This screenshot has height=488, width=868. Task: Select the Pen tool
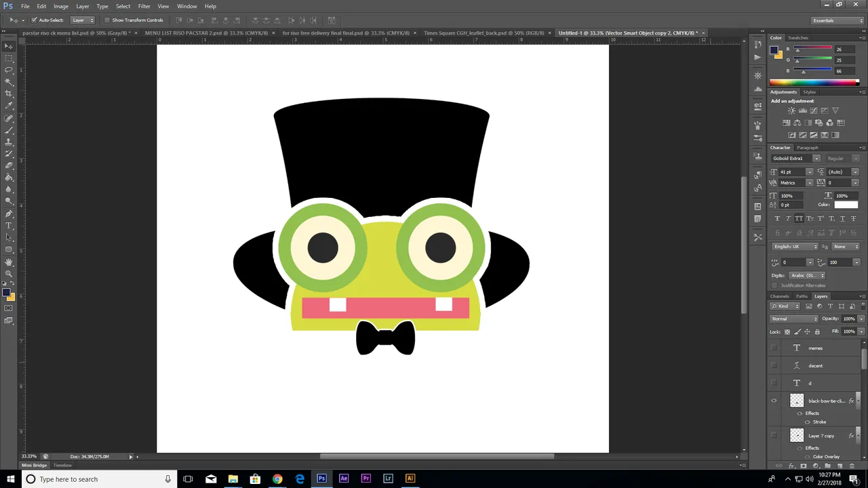point(9,213)
